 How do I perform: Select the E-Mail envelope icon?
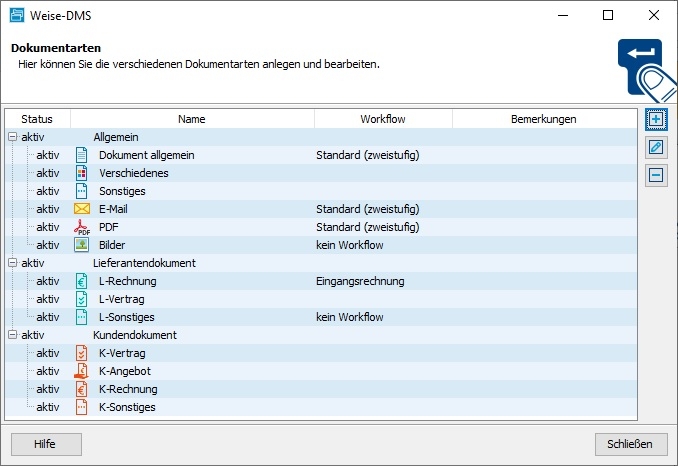click(82, 209)
